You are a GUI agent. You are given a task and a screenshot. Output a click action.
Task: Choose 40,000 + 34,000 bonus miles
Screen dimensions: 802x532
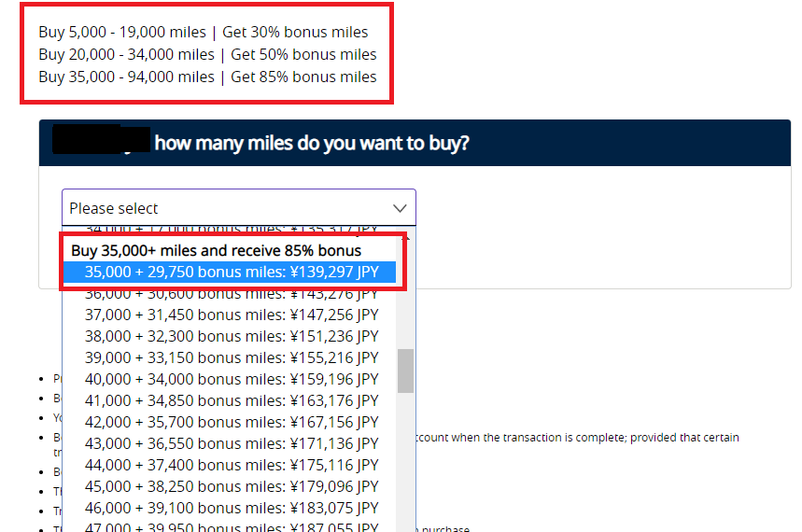231,379
